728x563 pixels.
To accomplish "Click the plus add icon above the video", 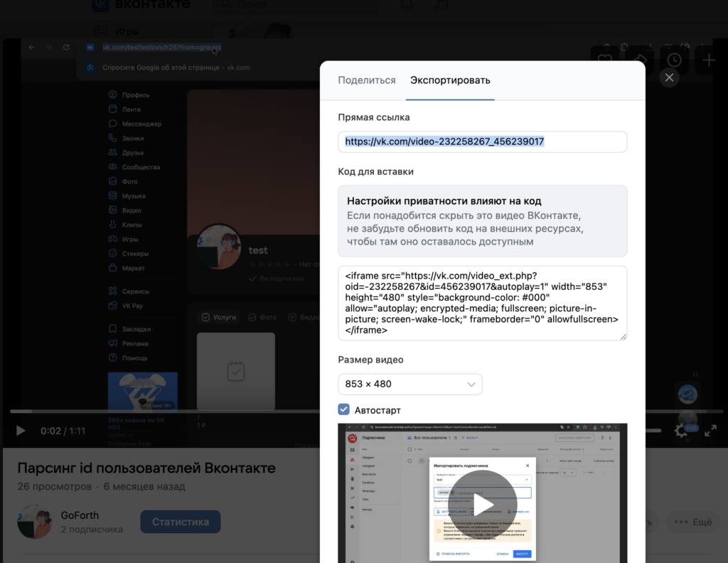I will click(x=709, y=60).
